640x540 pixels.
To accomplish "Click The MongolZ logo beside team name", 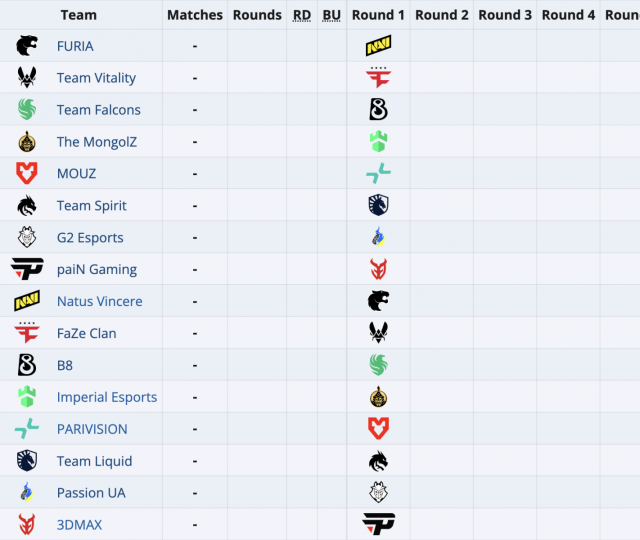I will (27, 142).
